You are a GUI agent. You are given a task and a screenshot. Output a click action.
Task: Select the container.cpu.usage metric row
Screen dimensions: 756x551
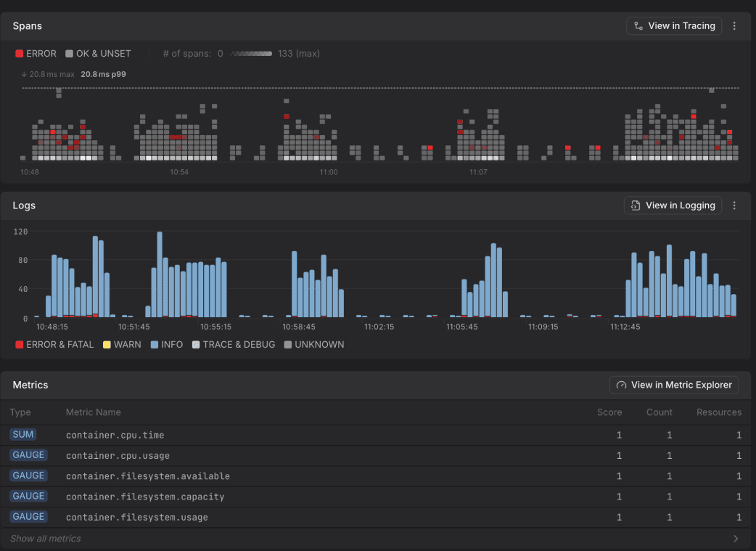[x=375, y=455]
